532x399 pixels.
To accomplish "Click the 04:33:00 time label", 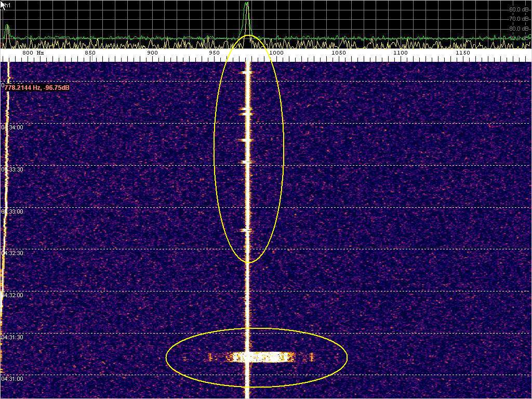I will (12, 211).
